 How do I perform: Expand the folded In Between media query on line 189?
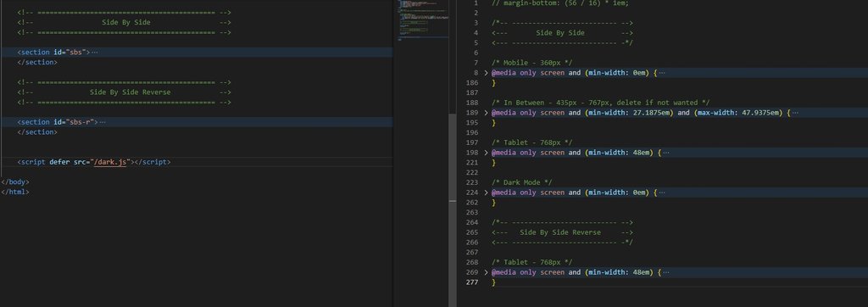coord(486,113)
